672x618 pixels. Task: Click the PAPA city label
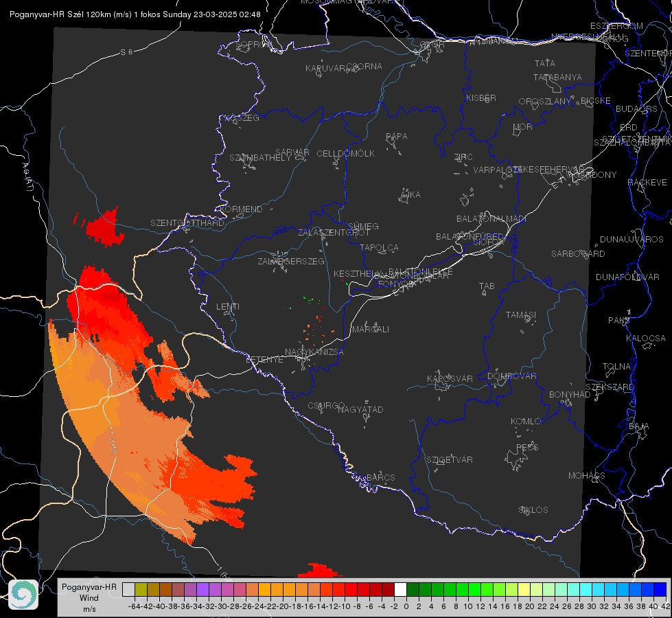tap(397, 137)
